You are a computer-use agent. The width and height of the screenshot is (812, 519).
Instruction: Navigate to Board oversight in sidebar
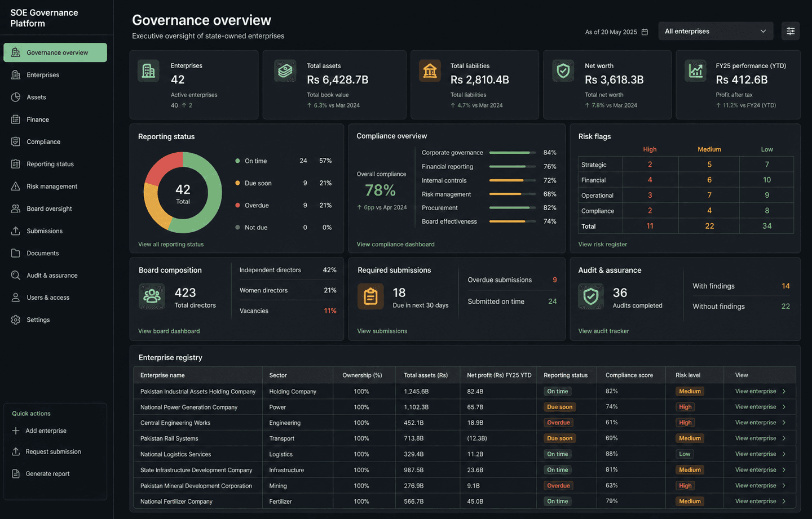[x=55, y=209]
